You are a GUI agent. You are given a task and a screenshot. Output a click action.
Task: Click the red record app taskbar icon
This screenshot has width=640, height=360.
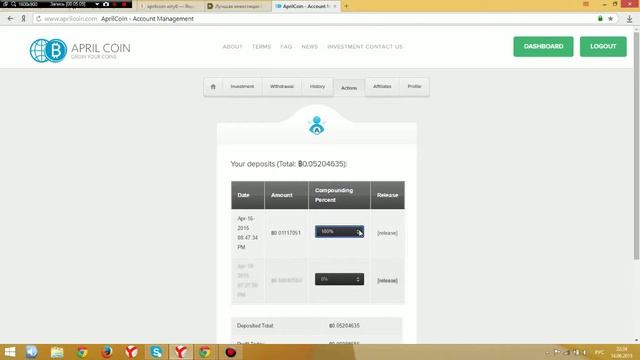[x=231, y=352]
